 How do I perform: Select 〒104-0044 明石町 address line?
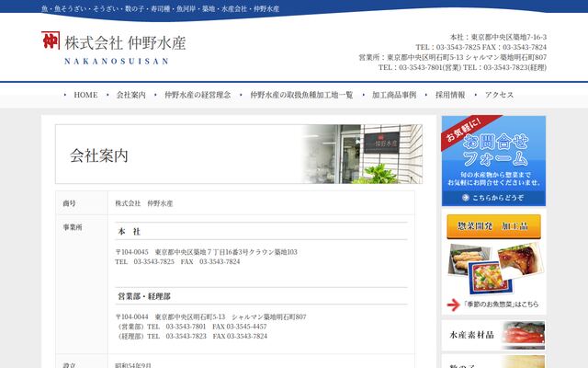click(210, 316)
